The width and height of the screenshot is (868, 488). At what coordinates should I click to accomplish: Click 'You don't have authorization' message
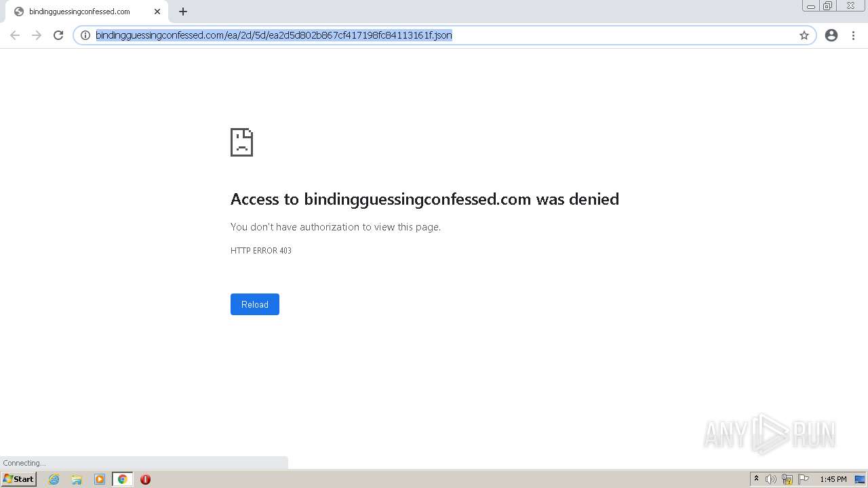[336, 227]
